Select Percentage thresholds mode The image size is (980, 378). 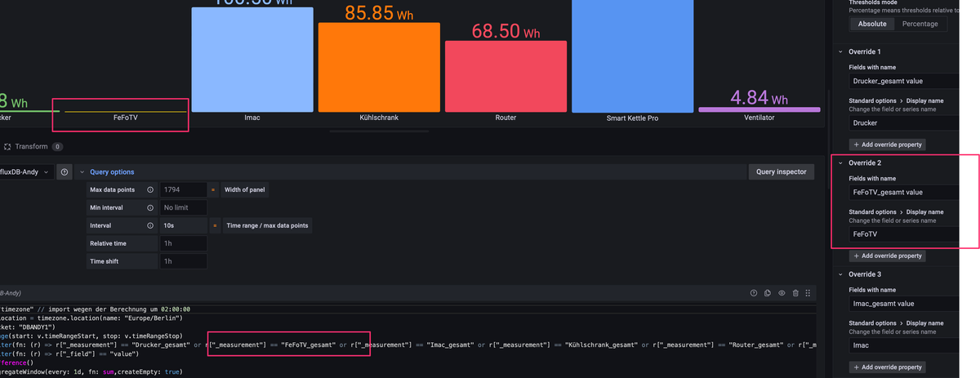(920, 24)
